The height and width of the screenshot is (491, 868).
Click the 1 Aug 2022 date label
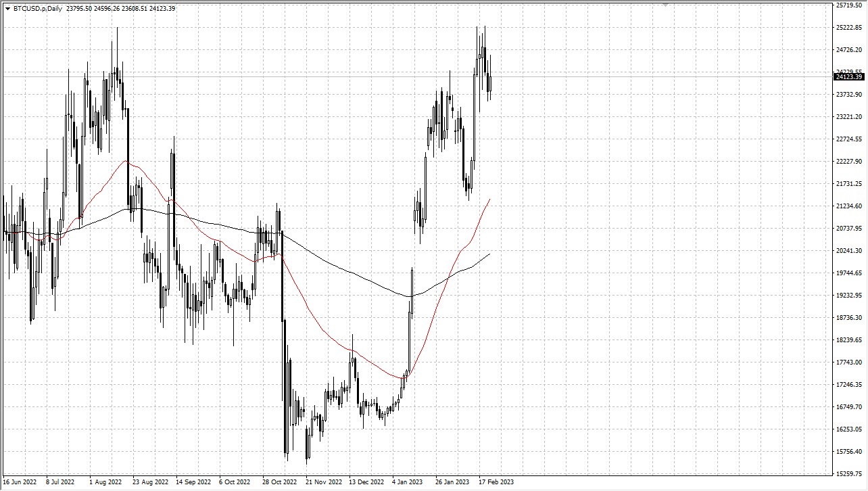[x=105, y=482]
